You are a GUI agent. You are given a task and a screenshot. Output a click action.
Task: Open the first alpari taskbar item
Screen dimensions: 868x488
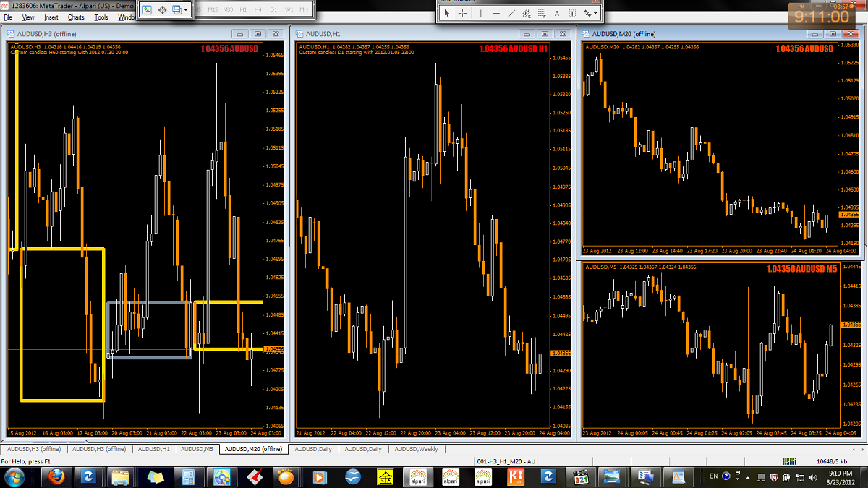[418, 476]
